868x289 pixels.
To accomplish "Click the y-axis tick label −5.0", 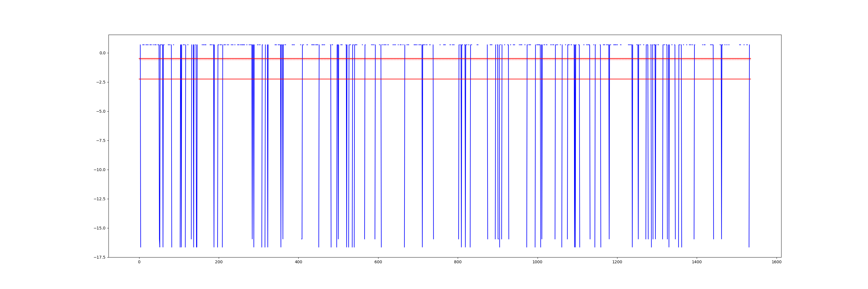I will click(x=100, y=111).
